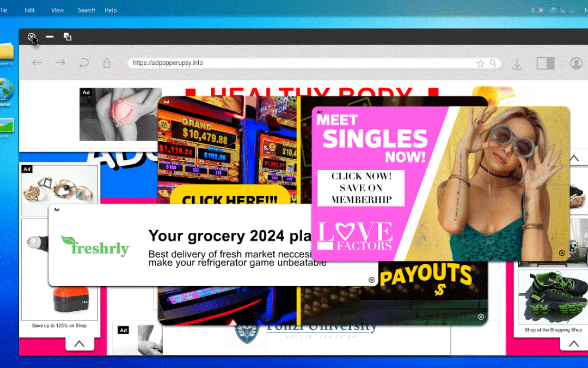Close the Freshrly grocery ad popup
The image size is (588, 368).
coord(372,280)
